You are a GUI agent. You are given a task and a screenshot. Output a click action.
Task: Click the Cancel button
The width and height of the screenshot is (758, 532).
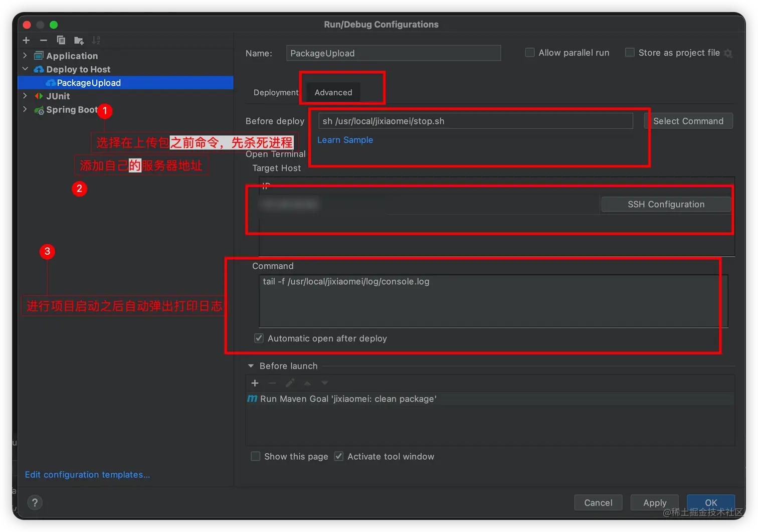(598, 502)
